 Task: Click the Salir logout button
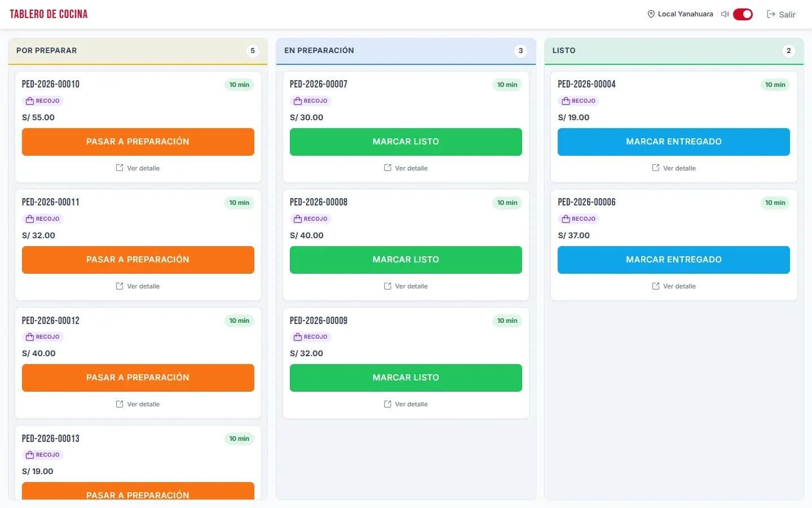click(x=781, y=14)
